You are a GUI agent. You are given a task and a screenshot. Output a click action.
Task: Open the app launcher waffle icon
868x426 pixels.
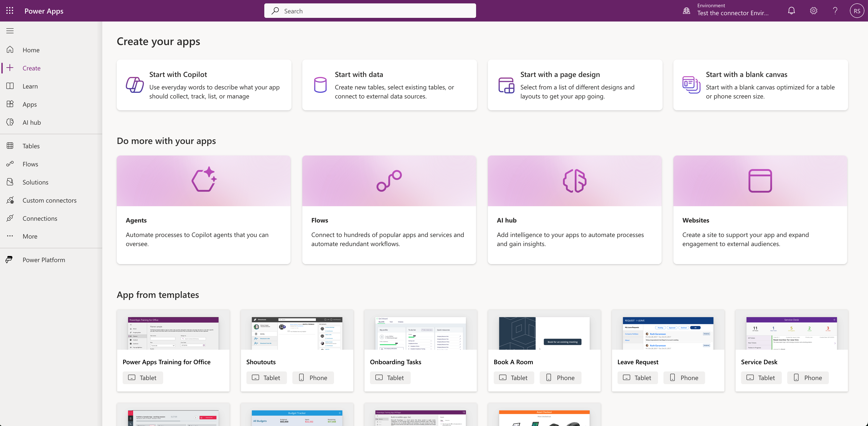[x=10, y=11]
